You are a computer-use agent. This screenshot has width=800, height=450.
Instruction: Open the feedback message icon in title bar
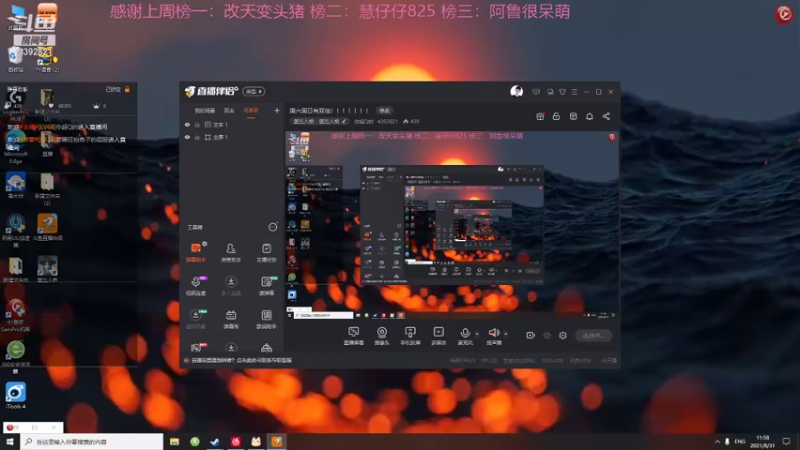click(x=536, y=92)
